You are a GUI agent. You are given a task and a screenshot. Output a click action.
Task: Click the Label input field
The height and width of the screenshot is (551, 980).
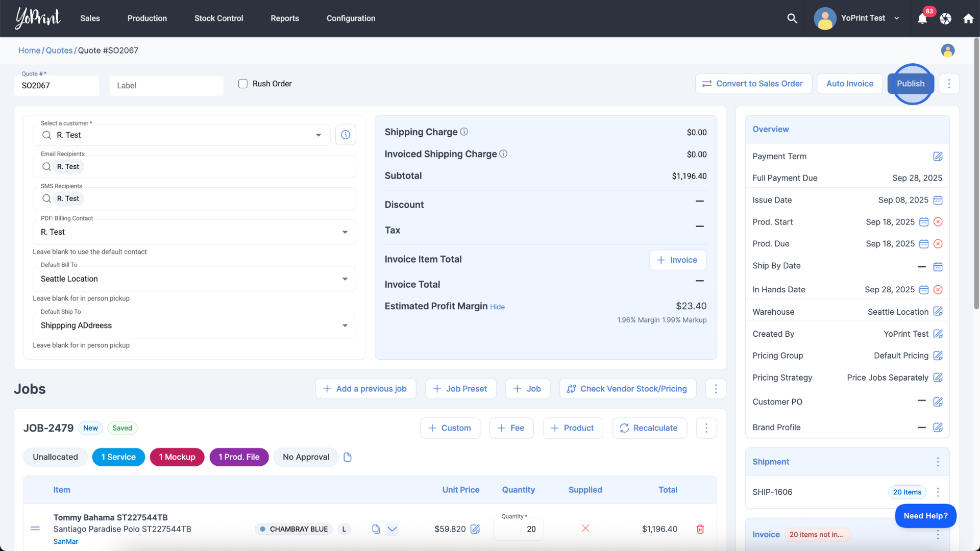pos(166,86)
